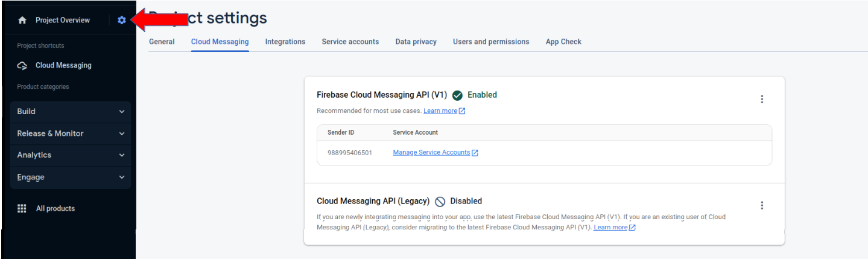Click the Project shortcuts label
The width and height of the screenshot is (868, 259).
[x=40, y=45]
